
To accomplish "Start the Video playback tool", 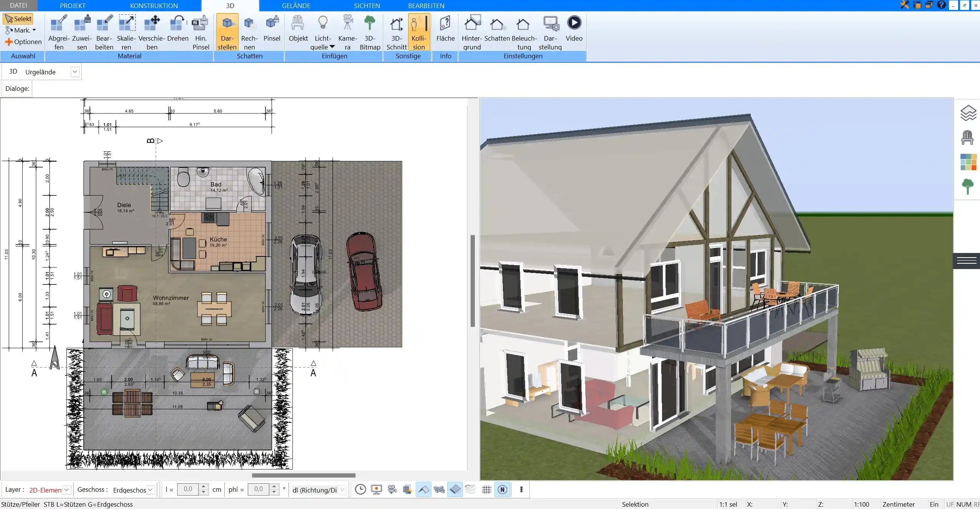I will [x=574, y=28].
